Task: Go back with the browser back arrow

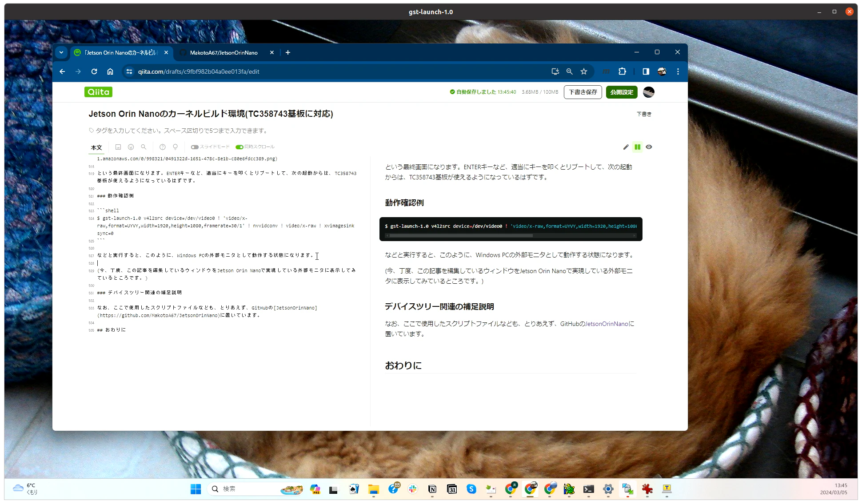Action: [x=62, y=71]
